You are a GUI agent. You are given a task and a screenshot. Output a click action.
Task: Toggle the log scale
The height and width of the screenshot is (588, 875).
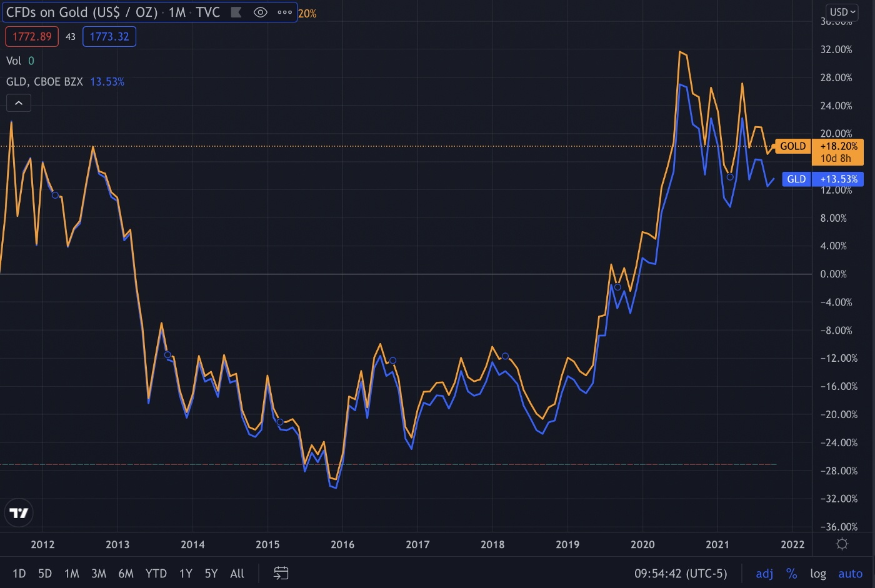point(818,573)
